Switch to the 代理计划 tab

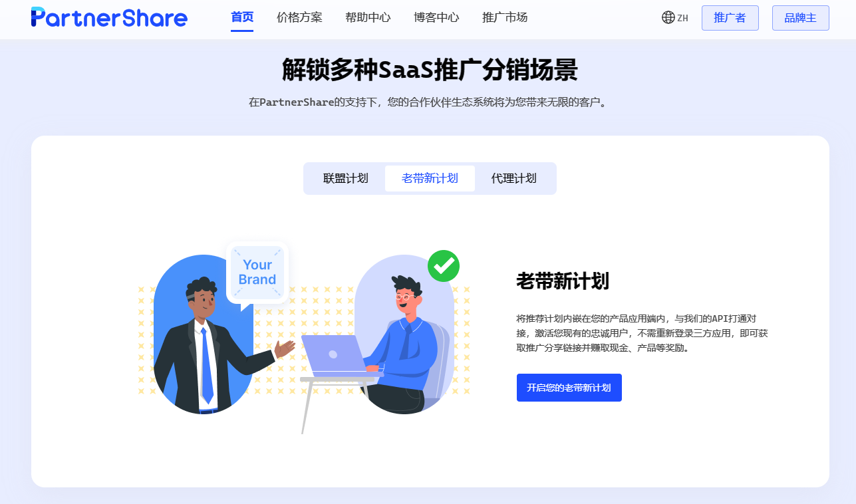[x=514, y=179]
